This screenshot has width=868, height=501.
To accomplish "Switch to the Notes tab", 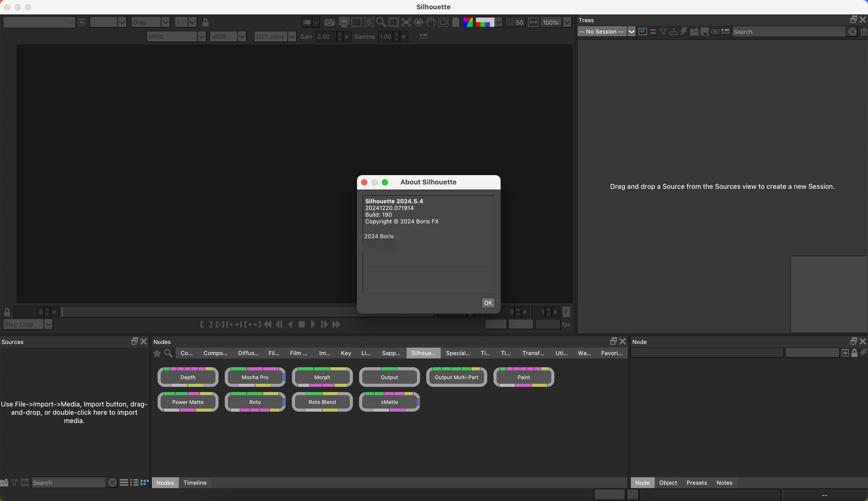I will coord(724,482).
